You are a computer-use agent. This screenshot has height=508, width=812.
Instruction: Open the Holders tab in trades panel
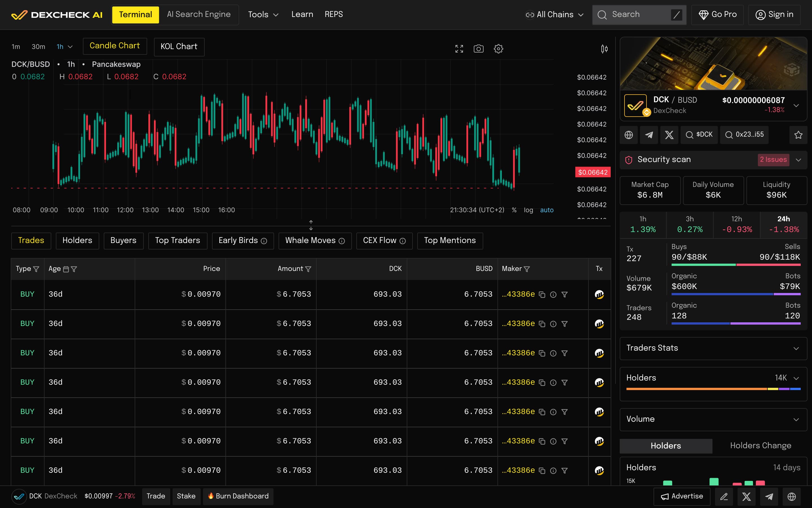77,240
